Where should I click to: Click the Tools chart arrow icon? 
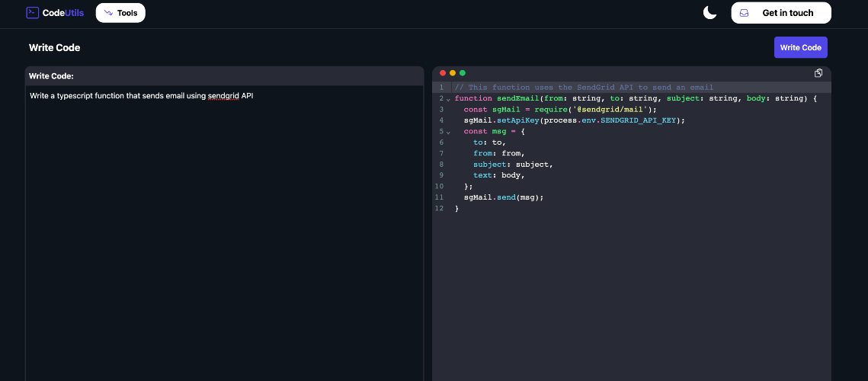tap(108, 13)
